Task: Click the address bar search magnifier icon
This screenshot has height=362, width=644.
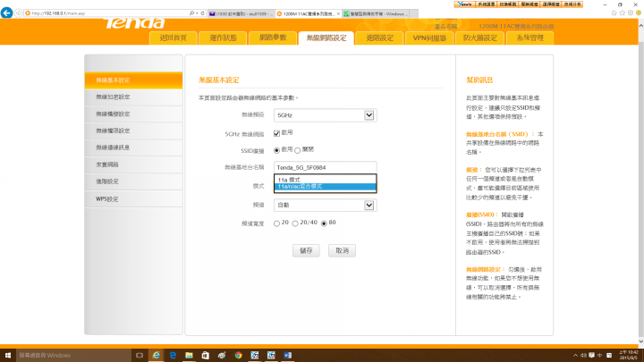Action: (191, 13)
